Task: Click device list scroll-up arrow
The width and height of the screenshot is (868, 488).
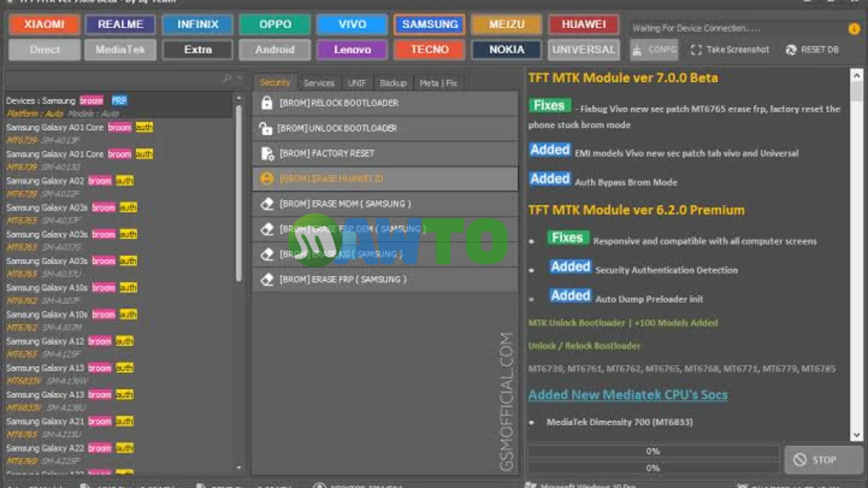Action: tap(239, 98)
